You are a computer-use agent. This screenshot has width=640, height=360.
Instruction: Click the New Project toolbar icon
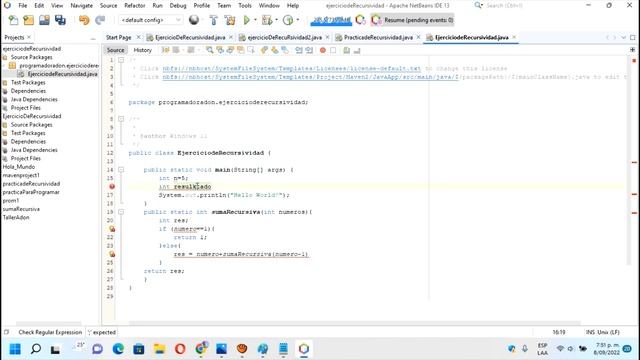coord(29,20)
